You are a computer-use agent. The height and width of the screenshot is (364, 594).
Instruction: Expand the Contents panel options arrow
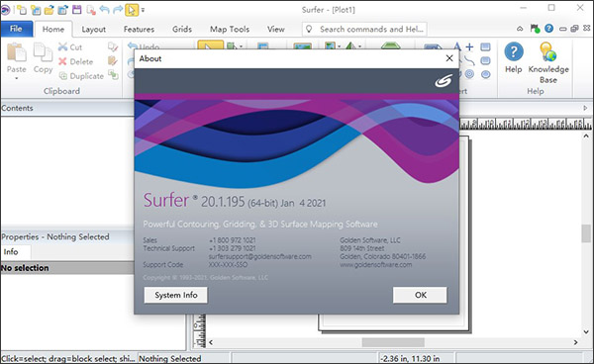(585, 108)
